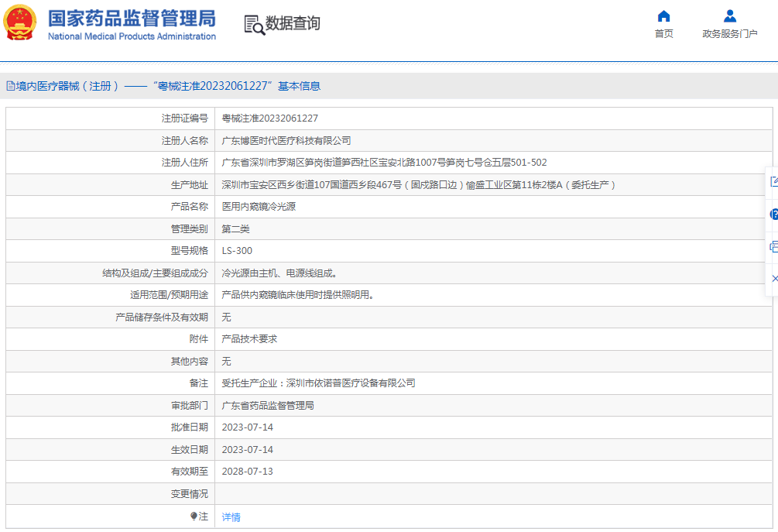778x532 pixels.
Task: Click production address beginning 深圳市宝安区西乡街道
Action: pyautogui.click(x=418, y=184)
